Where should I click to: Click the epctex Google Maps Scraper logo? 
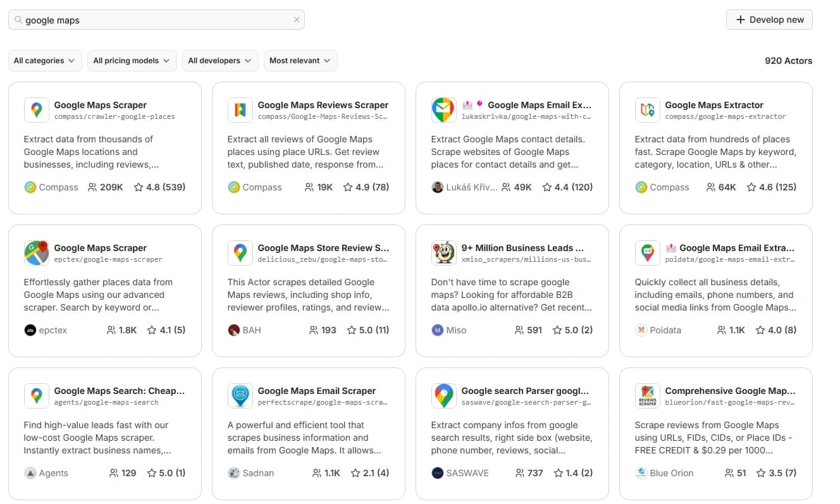click(x=36, y=252)
